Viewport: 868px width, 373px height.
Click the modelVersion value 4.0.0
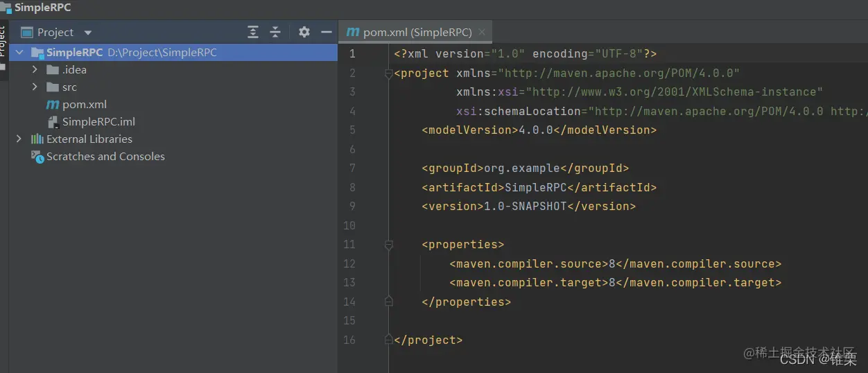pos(536,130)
